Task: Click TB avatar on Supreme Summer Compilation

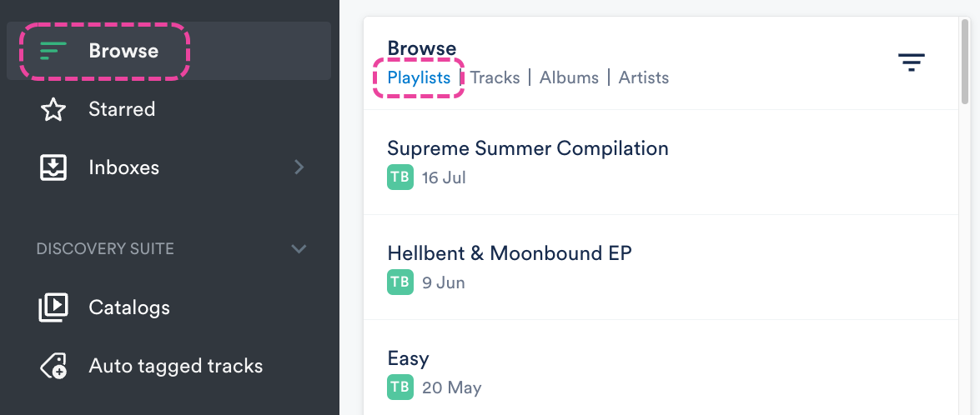Action: click(400, 177)
